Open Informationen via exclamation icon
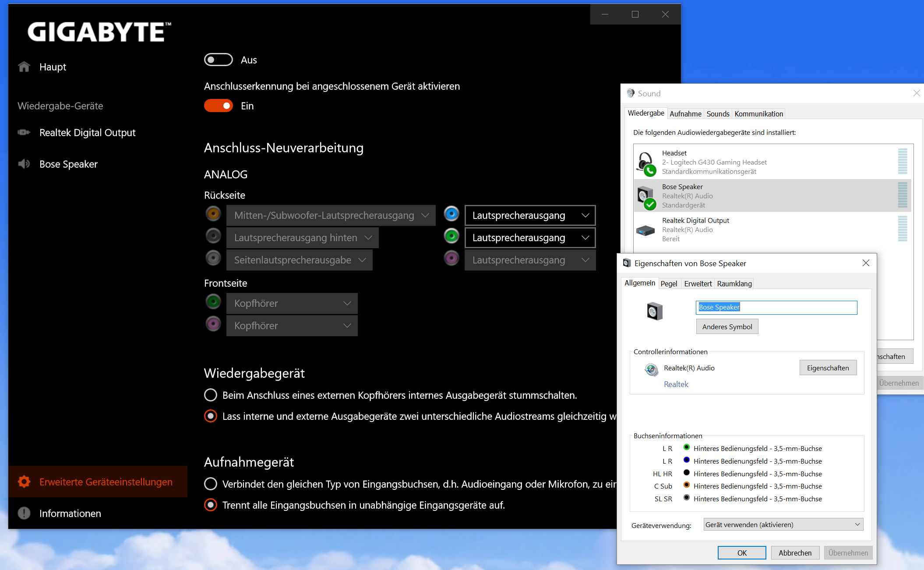 (x=24, y=513)
